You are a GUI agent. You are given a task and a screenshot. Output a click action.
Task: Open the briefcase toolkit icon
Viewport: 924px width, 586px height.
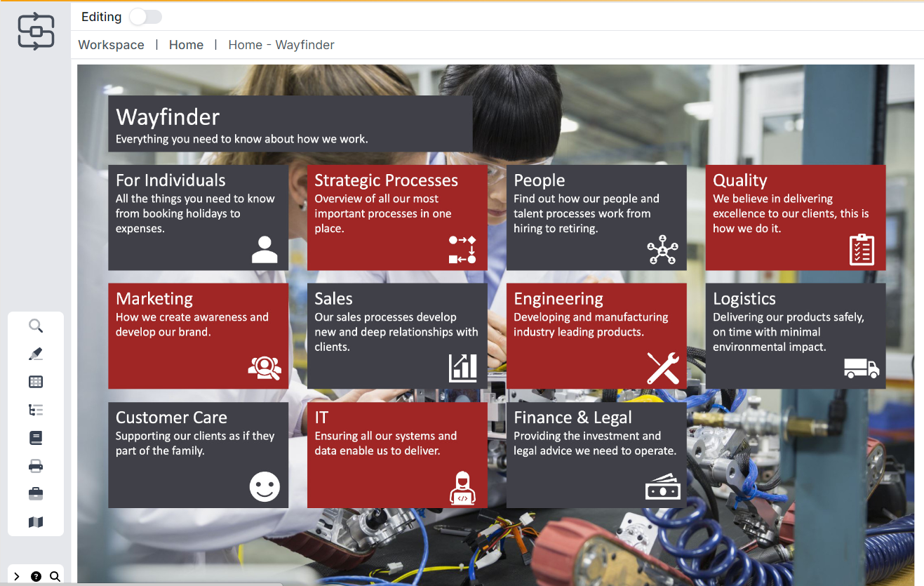pos(35,493)
